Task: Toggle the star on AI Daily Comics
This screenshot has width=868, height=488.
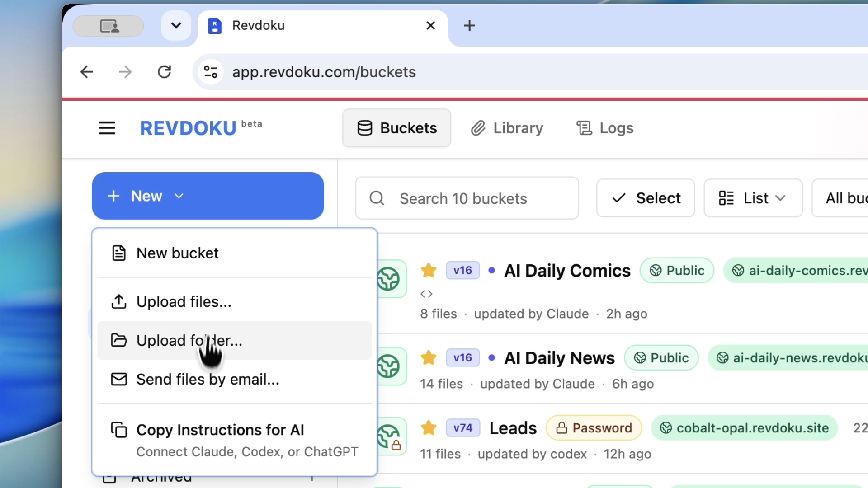Action: pyautogui.click(x=429, y=270)
